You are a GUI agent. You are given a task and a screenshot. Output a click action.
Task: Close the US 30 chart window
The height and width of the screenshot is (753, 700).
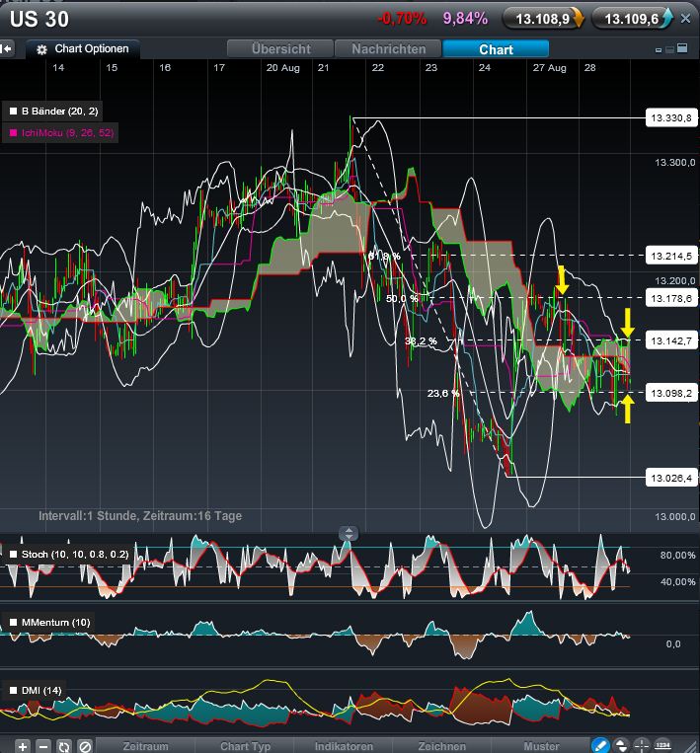[685, 19]
